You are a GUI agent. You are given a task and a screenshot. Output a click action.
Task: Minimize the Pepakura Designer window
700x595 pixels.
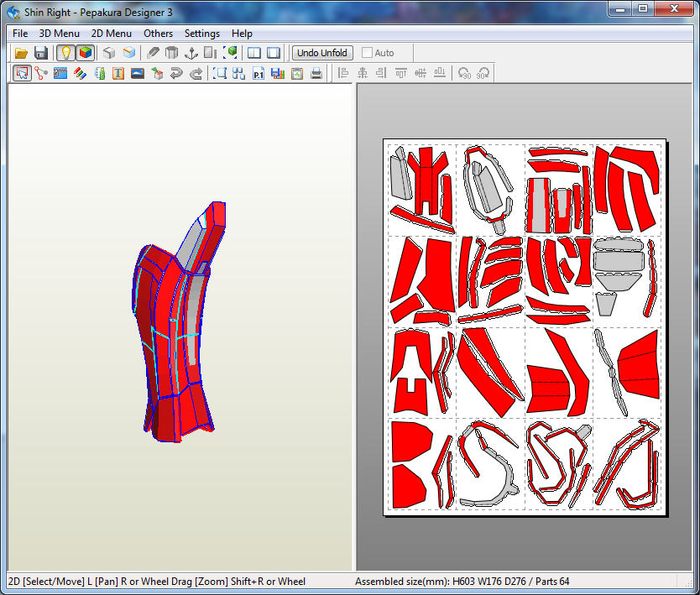(x=620, y=9)
